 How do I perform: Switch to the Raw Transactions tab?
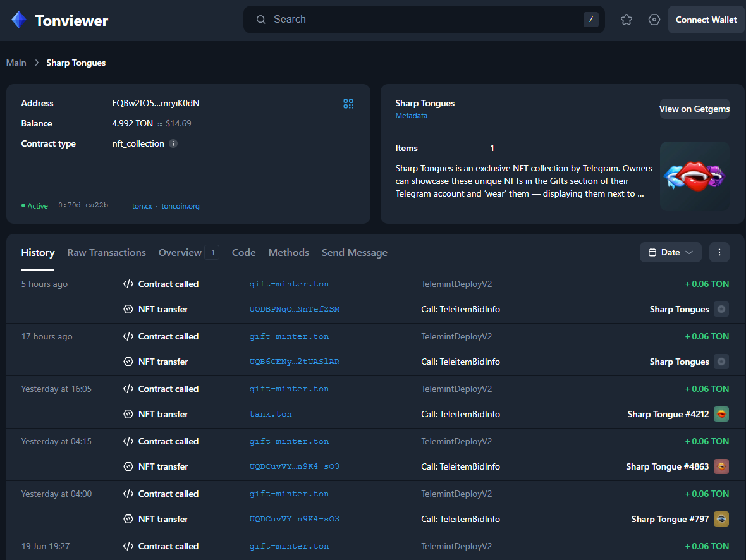106,253
